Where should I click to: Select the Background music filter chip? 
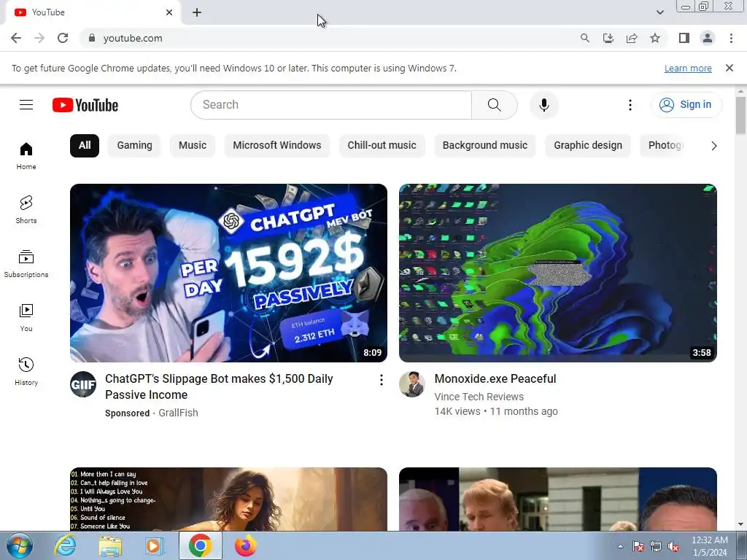tap(485, 146)
